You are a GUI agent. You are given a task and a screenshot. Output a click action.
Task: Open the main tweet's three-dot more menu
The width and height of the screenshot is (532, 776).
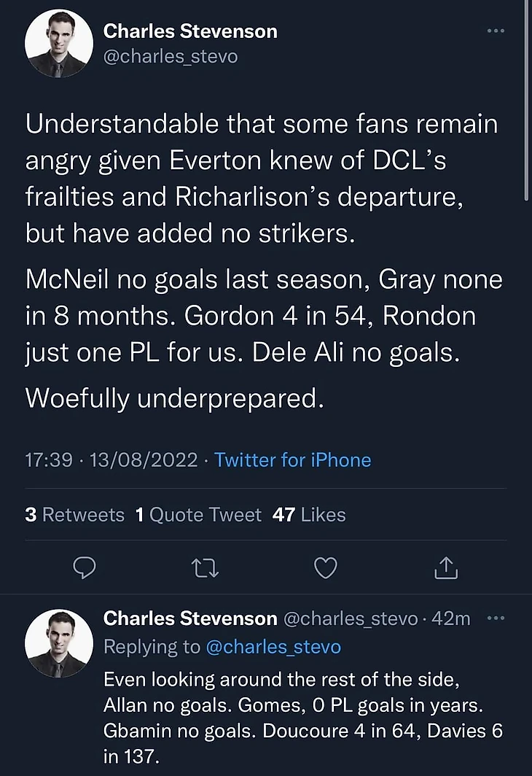(x=496, y=31)
